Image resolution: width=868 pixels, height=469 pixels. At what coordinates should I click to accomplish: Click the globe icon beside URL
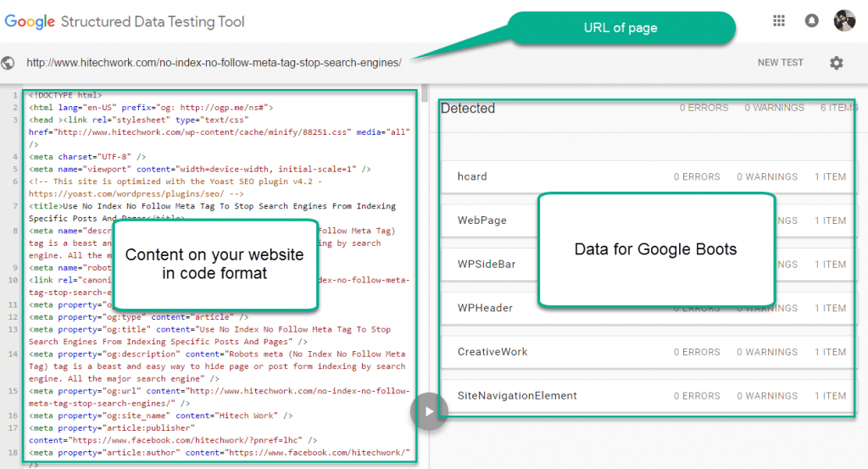[x=8, y=63]
